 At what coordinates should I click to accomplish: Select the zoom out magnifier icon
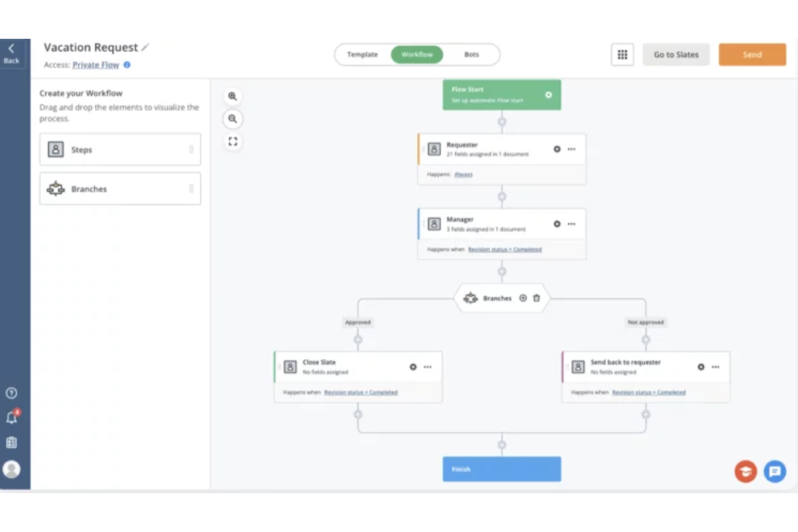point(233,119)
